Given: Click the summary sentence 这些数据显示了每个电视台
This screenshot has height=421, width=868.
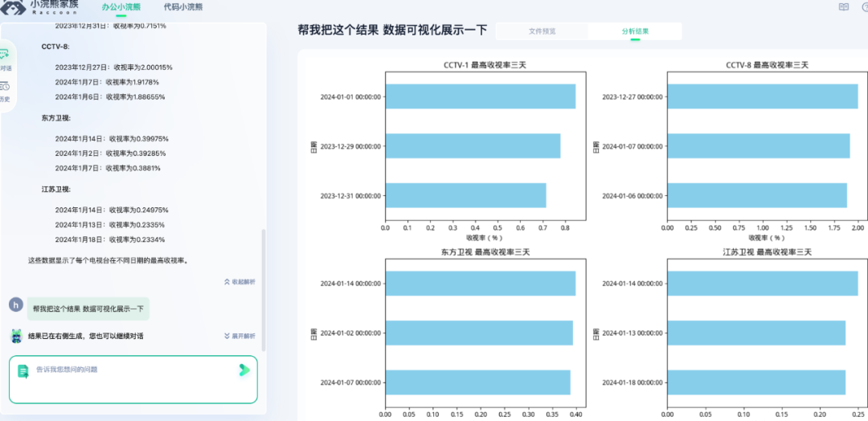Looking at the screenshot, I should tap(109, 260).
